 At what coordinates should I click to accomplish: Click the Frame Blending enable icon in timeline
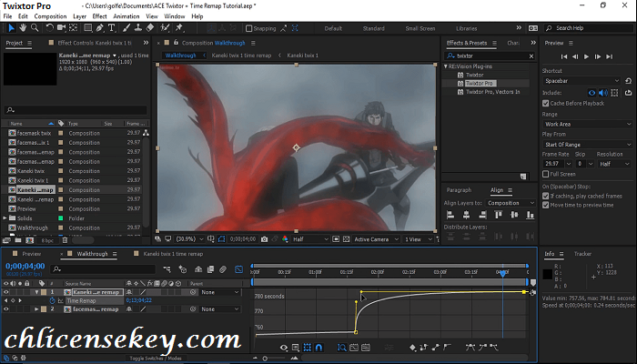point(210,269)
